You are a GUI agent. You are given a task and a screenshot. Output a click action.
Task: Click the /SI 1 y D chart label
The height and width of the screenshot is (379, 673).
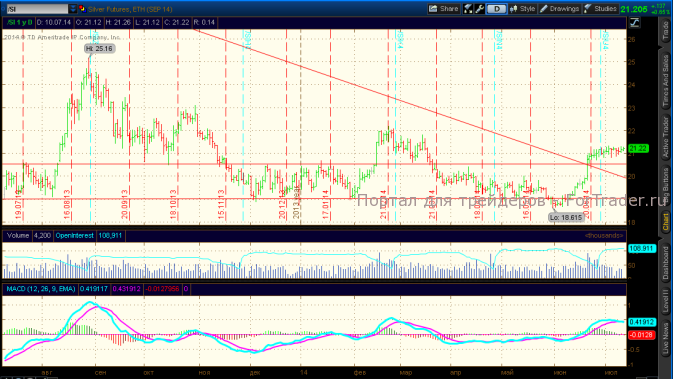point(19,22)
